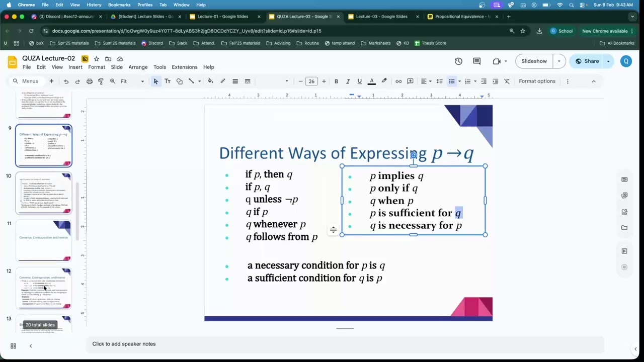Select the Line tool
The width and height of the screenshot is (644, 362).
[x=191, y=81]
